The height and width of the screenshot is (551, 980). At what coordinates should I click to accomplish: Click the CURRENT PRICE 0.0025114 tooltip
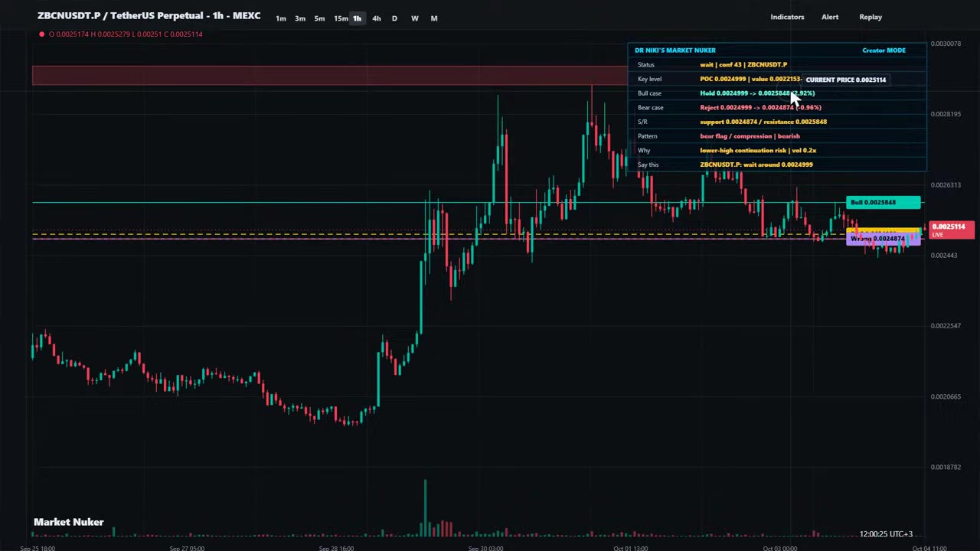(845, 80)
